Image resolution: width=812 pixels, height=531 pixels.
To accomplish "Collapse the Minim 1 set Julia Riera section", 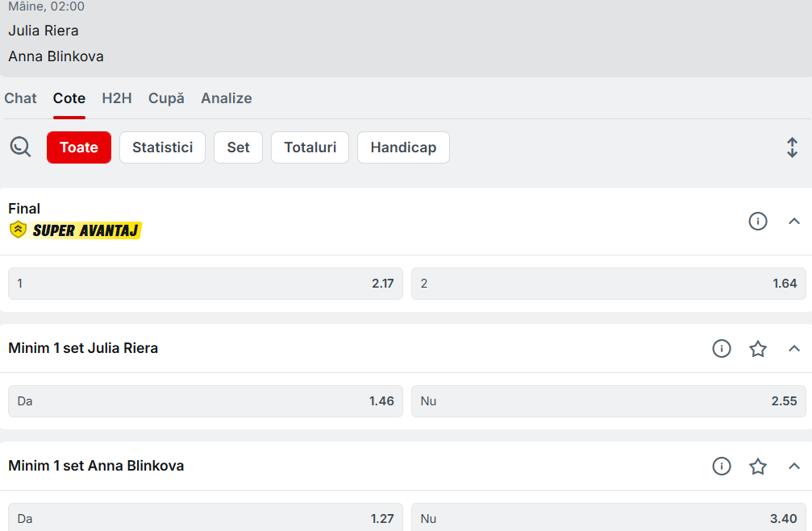I will [793, 348].
